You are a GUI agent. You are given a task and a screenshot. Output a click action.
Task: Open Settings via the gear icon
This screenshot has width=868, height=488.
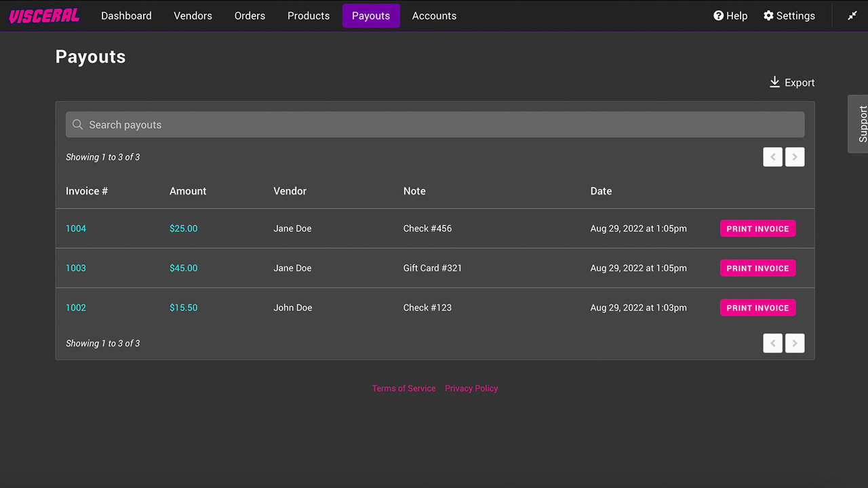coord(768,16)
